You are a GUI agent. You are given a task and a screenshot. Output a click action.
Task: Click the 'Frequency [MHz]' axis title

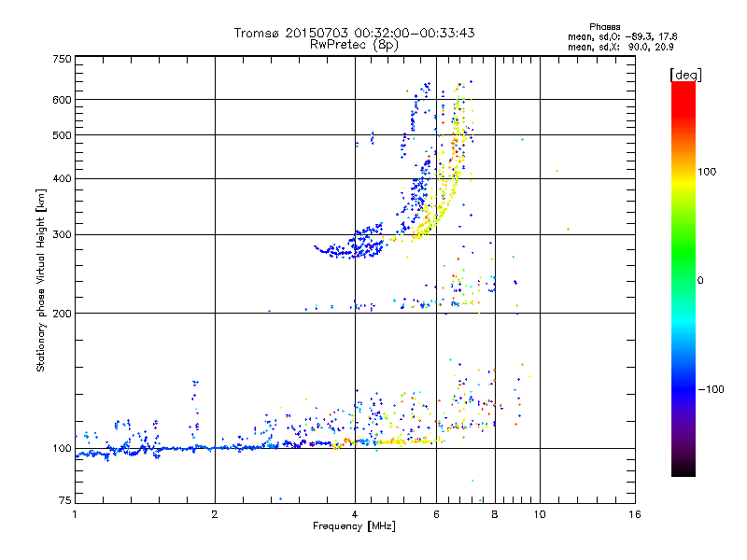click(354, 526)
